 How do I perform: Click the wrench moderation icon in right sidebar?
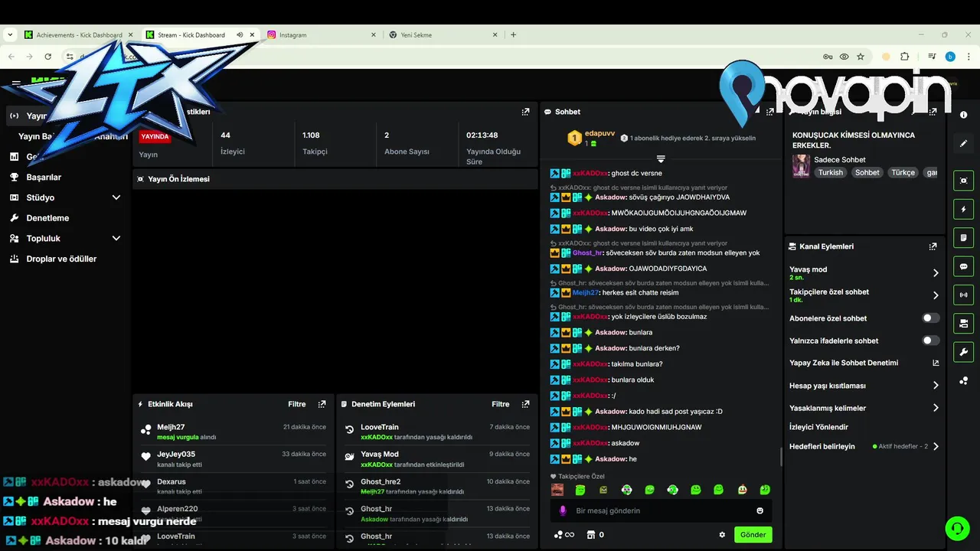tap(963, 351)
